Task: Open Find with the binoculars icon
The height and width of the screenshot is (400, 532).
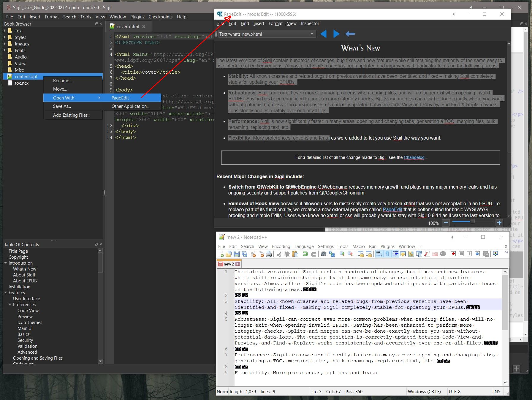Action: (324, 254)
